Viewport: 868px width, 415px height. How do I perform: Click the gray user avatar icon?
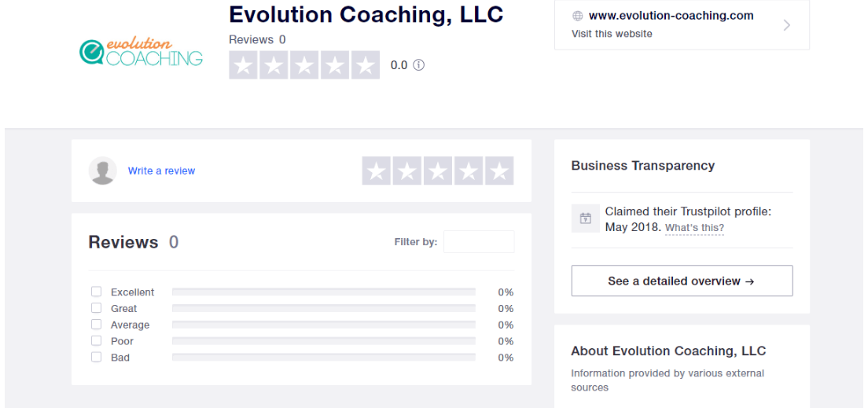point(103,171)
